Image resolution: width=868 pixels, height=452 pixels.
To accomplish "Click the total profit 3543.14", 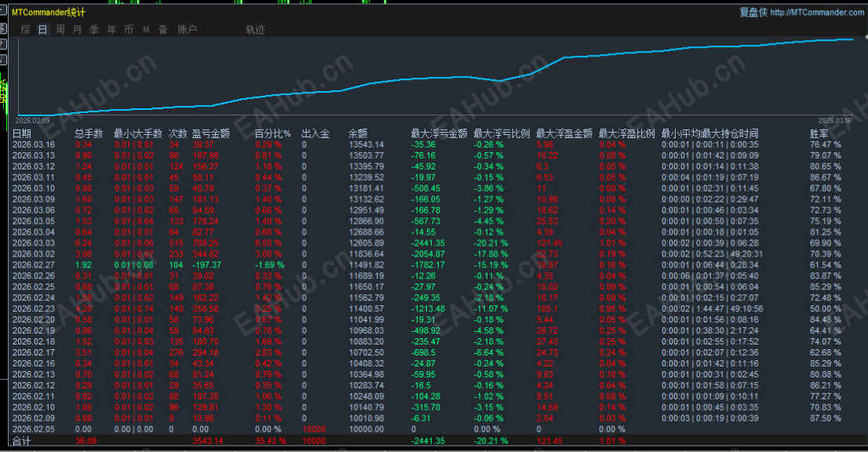I will tap(208, 441).
